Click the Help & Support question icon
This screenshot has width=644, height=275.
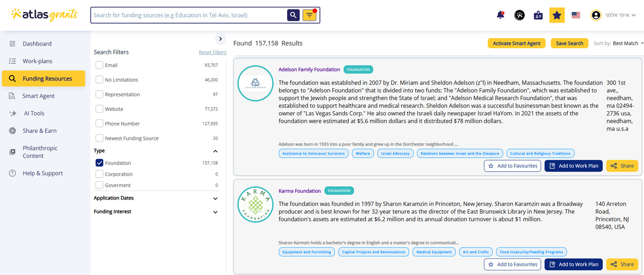[12, 173]
